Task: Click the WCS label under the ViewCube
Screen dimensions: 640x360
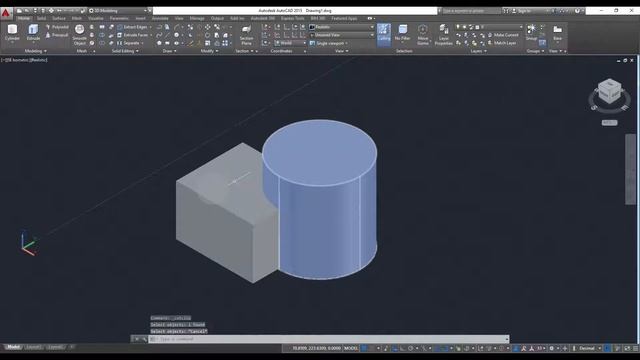Action: [x=609, y=122]
